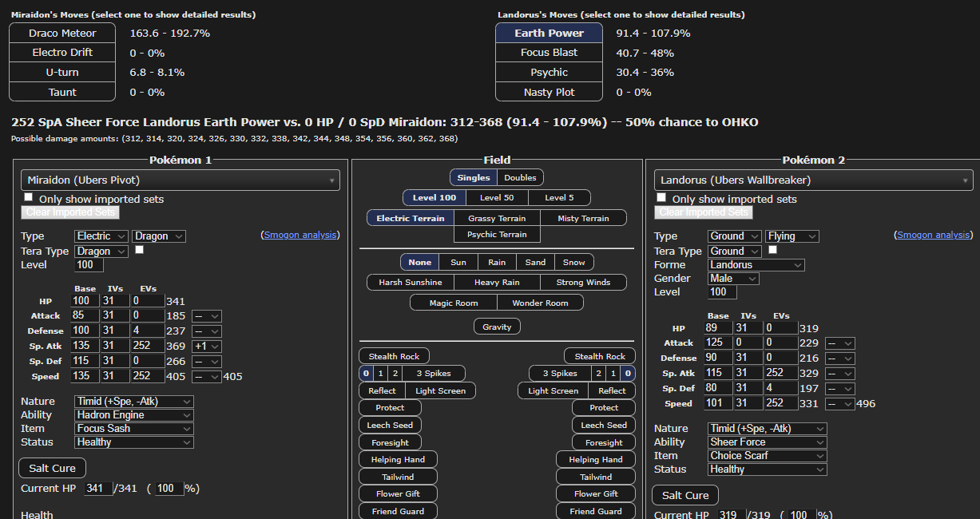Open Miraidon's Sp. Atk +1 boost dropdown
Screen dimensions: 980x519
pyautogui.click(x=206, y=347)
